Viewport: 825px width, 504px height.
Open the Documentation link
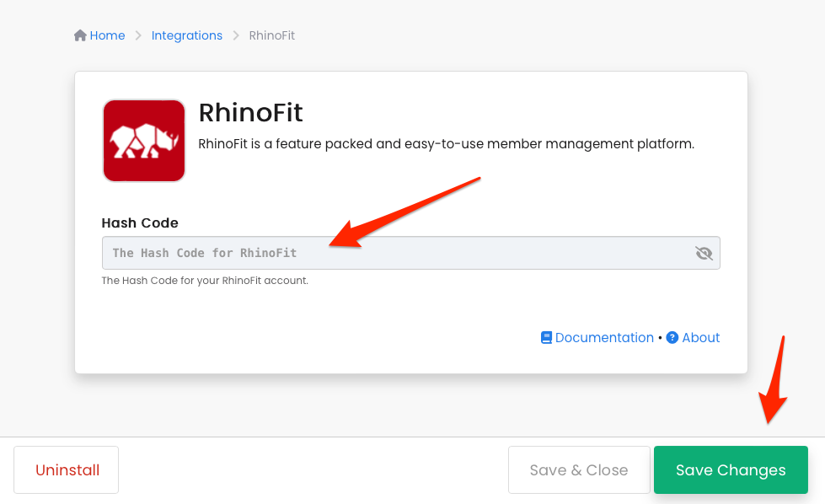[x=604, y=338]
